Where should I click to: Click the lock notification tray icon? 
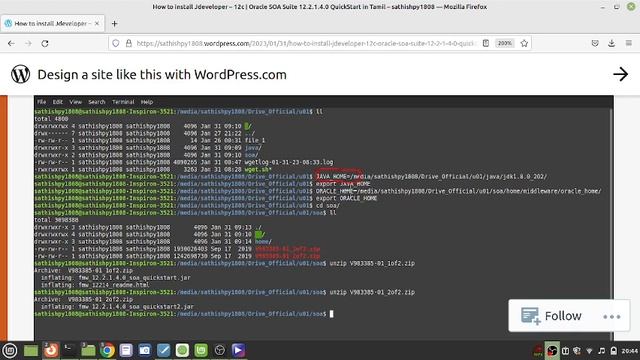point(613,351)
